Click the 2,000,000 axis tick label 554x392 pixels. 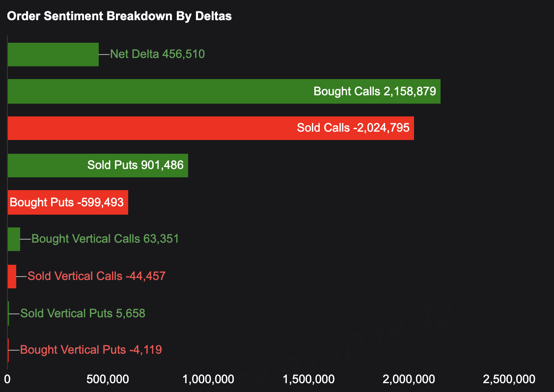click(409, 379)
